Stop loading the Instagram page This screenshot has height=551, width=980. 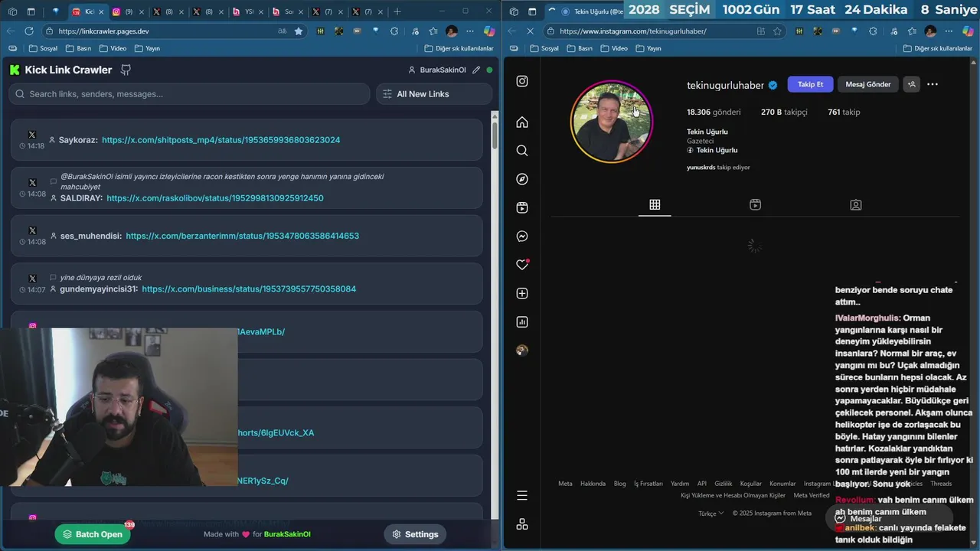coord(530,31)
